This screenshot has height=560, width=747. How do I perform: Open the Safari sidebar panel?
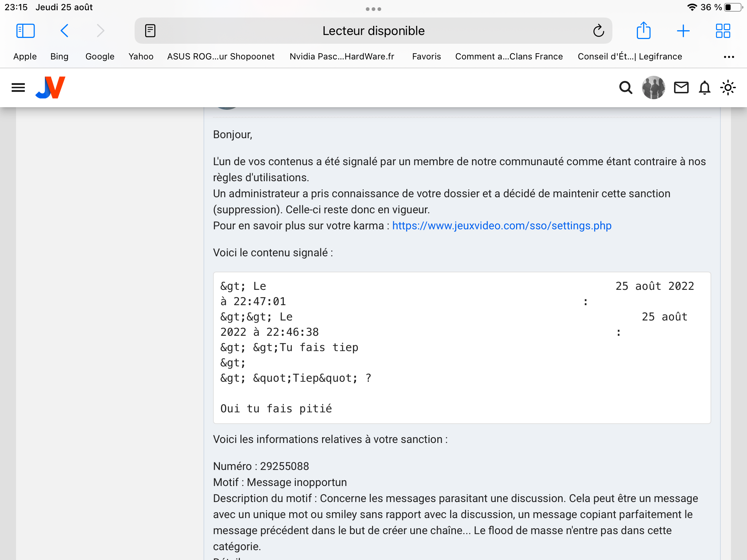26,31
